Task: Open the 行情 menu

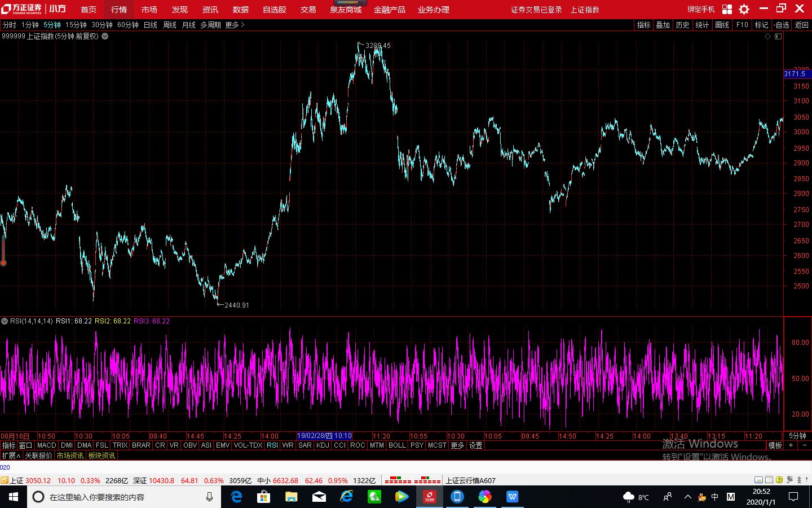Action: click(119, 10)
